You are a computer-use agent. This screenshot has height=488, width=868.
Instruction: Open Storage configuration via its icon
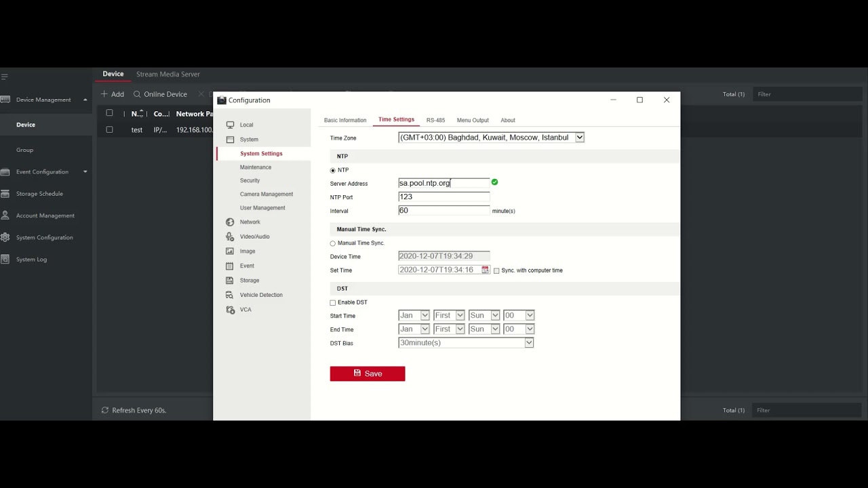[x=231, y=280]
